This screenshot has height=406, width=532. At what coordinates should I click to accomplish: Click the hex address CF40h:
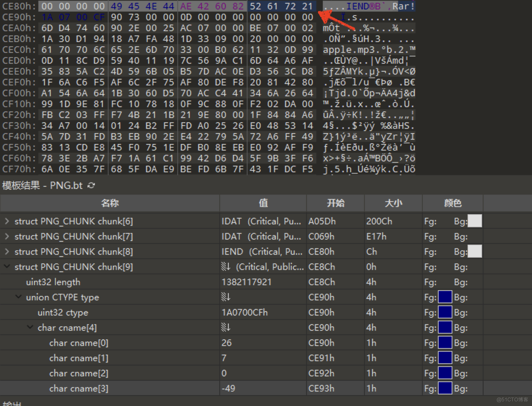tap(19, 136)
